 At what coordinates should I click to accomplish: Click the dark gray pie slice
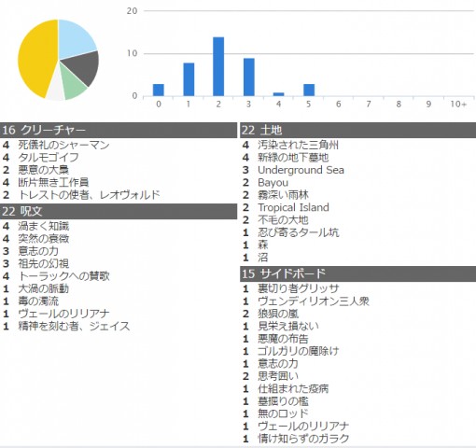tap(82, 67)
